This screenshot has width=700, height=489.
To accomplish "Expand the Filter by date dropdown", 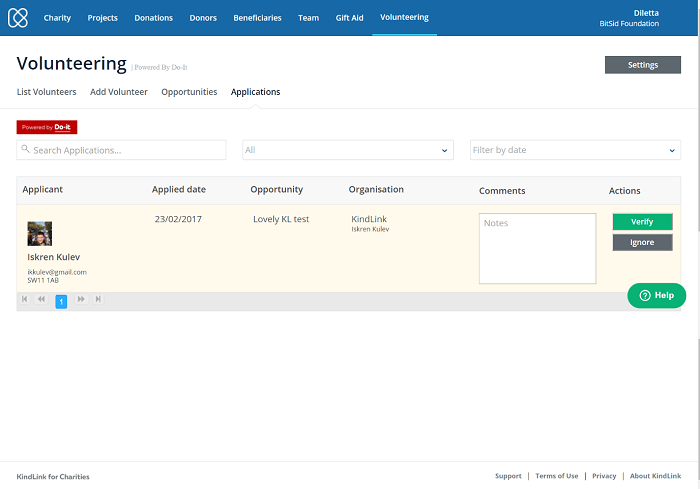I will point(575,150).
